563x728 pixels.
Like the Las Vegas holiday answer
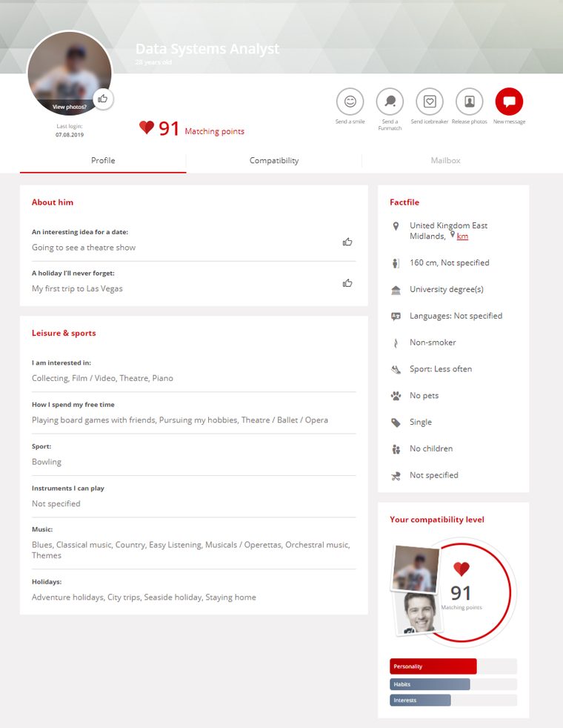coord(347,283)
